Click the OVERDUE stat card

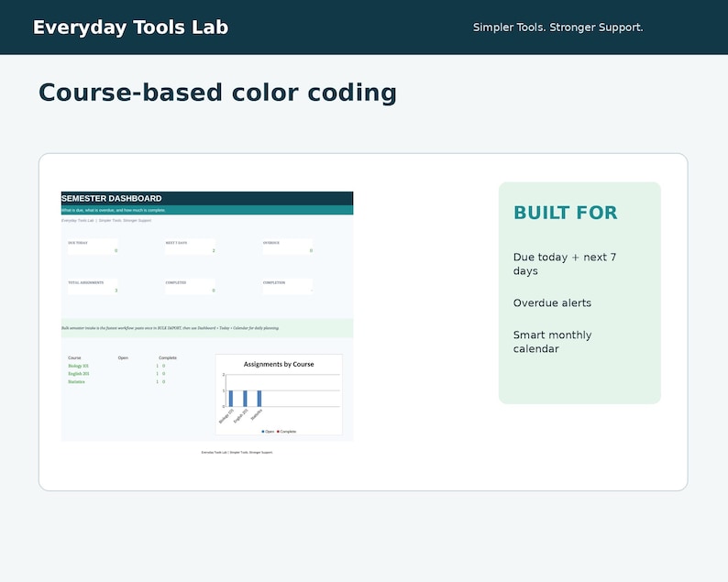tap(287, 247)
